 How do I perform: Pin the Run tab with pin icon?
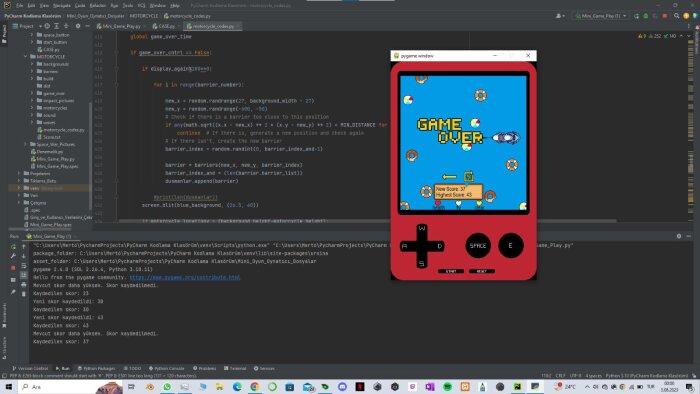(13, 292)
